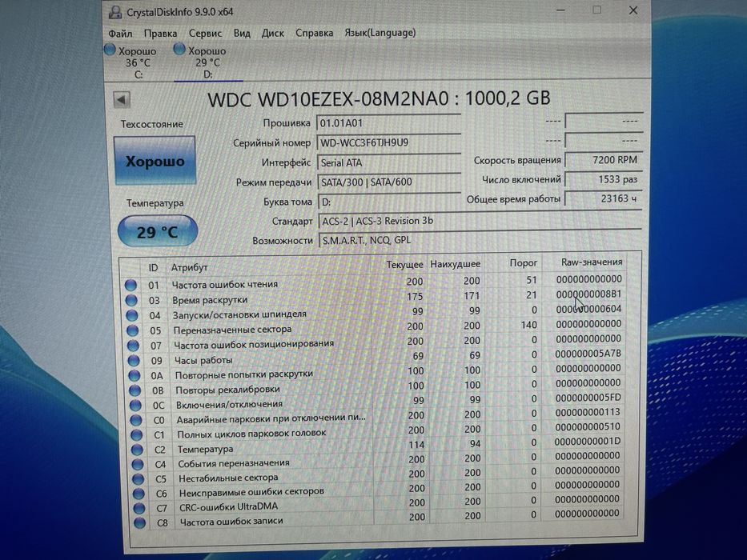Click status icon for Повторы рекалибровки
The image size is (747, 560).
[x=135, y=390]
